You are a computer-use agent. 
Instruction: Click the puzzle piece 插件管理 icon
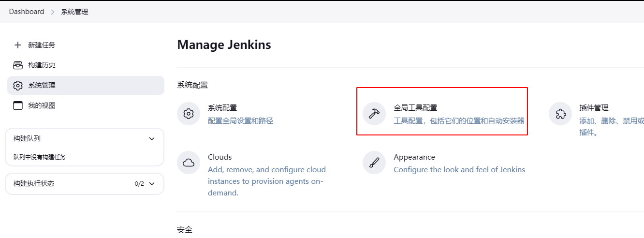click(x=560, y=114)
